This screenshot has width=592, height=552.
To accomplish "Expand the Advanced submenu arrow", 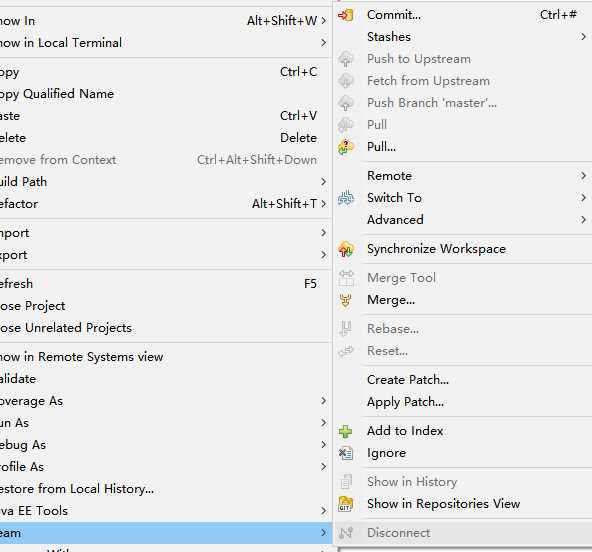I will [x=583, y=219].
